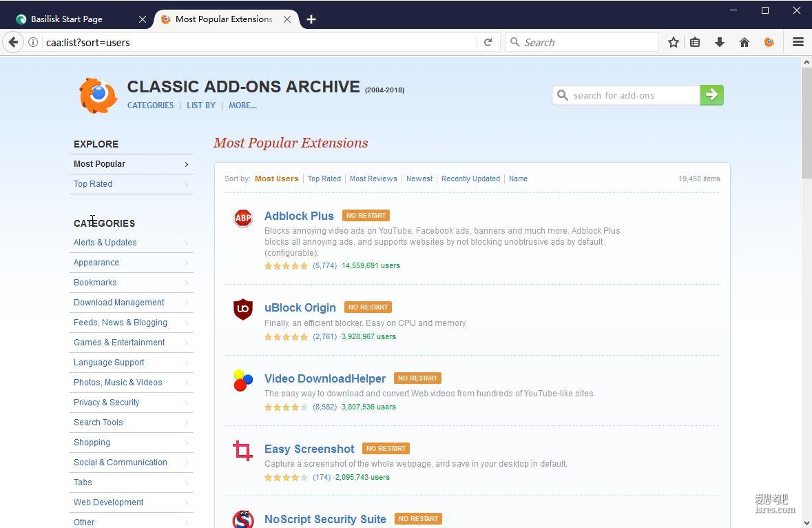Browse the Language Support category
The image size is (812, 528).
[x=132, y=363]
